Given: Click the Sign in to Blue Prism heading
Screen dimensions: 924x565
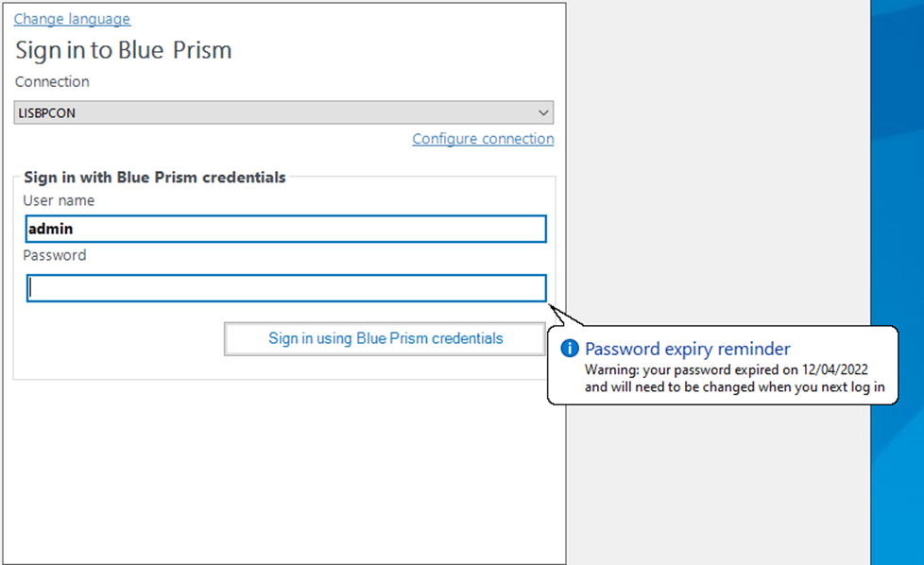Looking at the screenshot, I should [123, 50].
